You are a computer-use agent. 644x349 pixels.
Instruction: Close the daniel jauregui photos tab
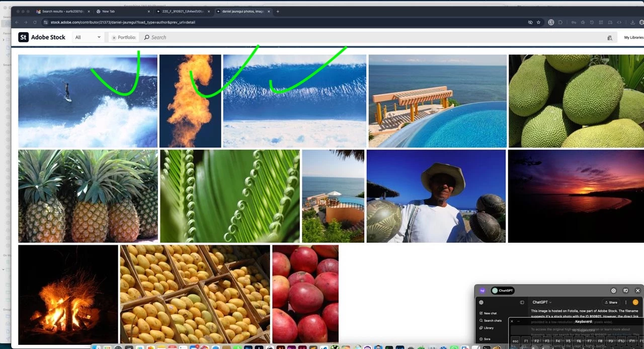pyautogui.click(x=269, y=11)
